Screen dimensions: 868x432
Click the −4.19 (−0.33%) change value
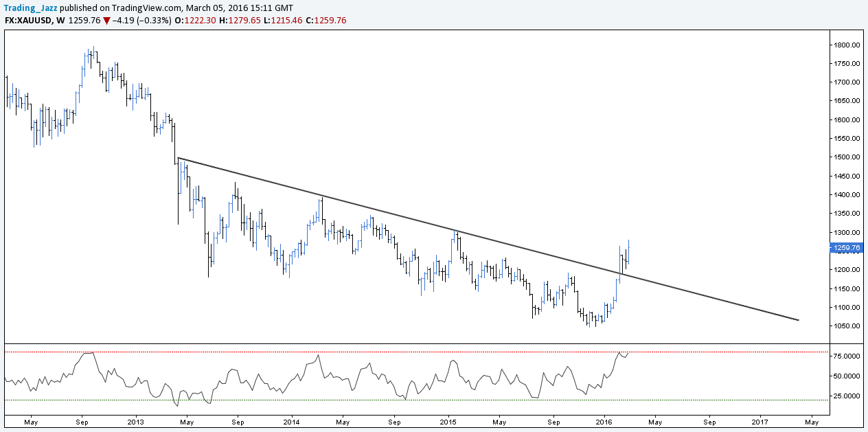pos(143,21)
